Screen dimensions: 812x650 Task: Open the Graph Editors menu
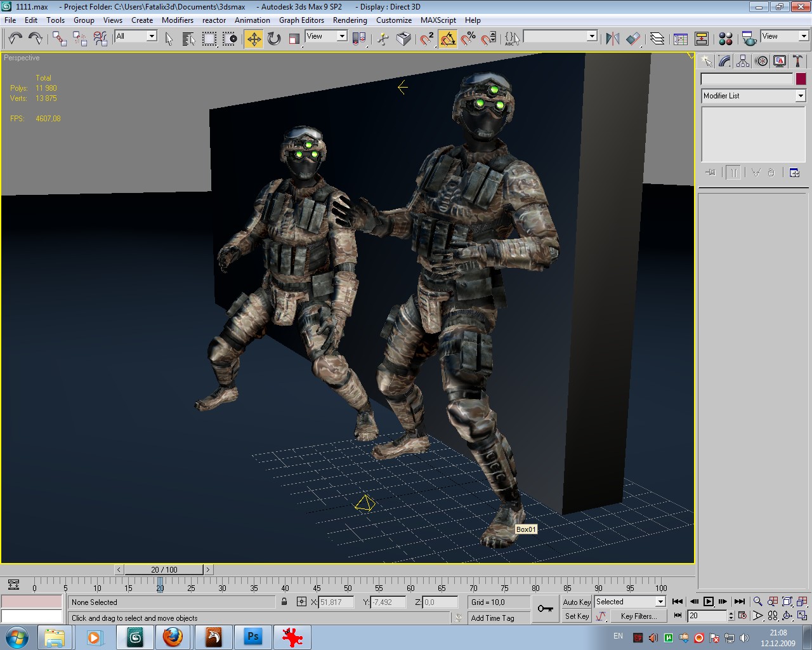click(x=301, y=20)
